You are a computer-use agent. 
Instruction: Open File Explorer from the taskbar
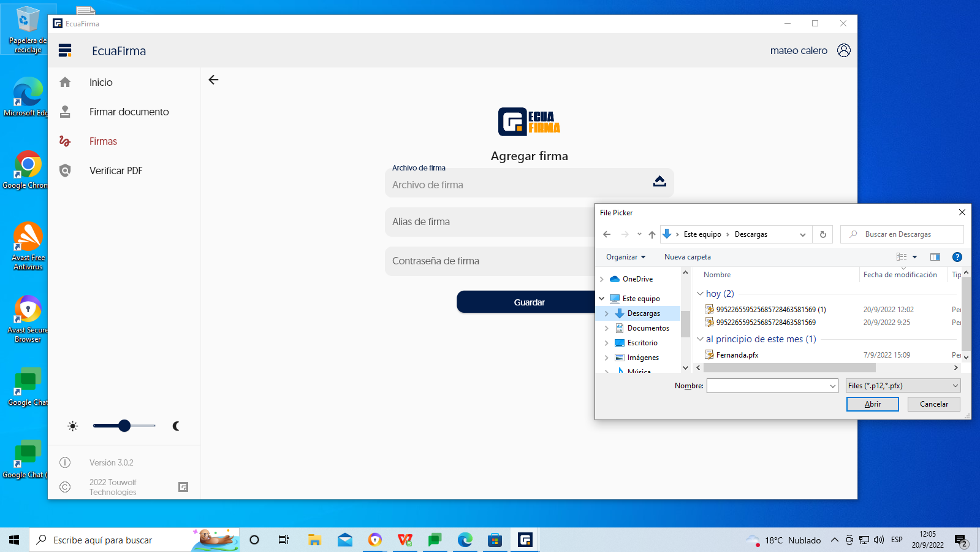(x=314, y=540)
